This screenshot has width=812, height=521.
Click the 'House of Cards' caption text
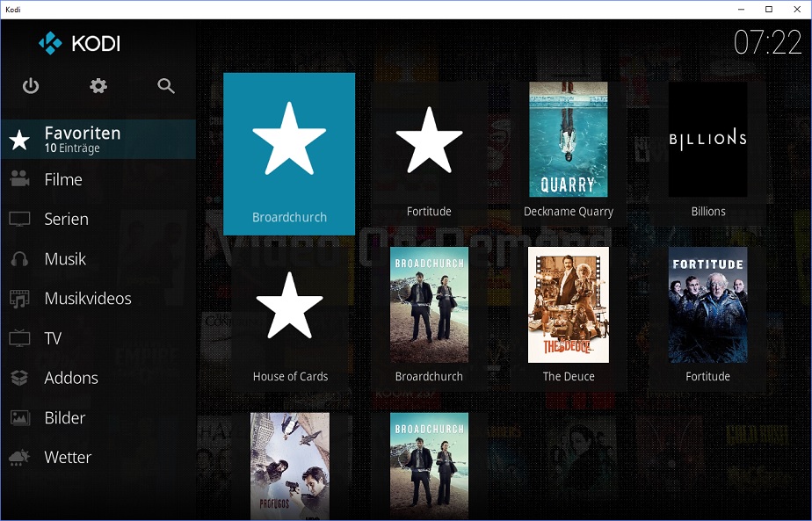click(x=290, y=377)
